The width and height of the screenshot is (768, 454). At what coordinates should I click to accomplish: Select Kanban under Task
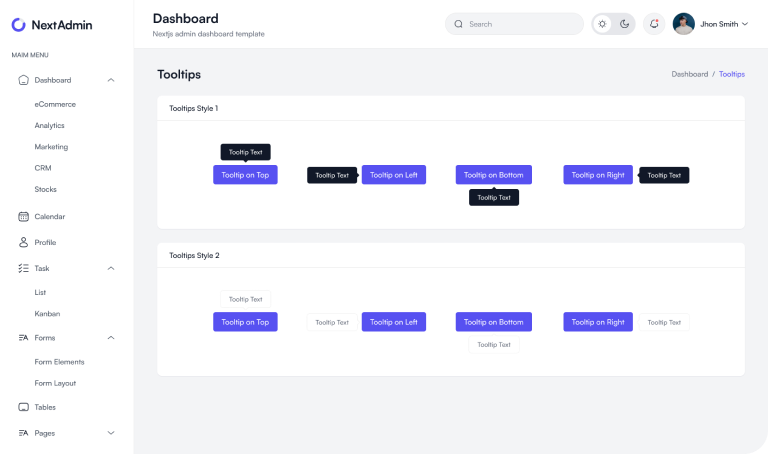(47, 313)
